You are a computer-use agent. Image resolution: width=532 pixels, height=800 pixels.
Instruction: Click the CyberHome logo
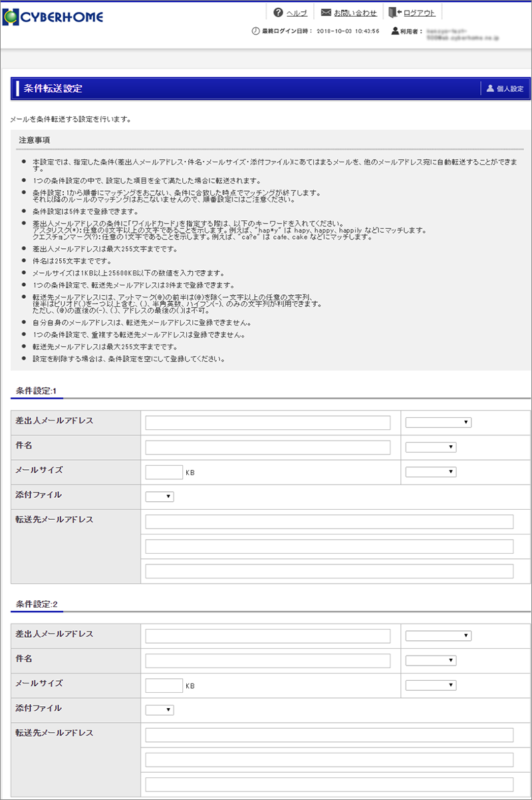(53, 17)
